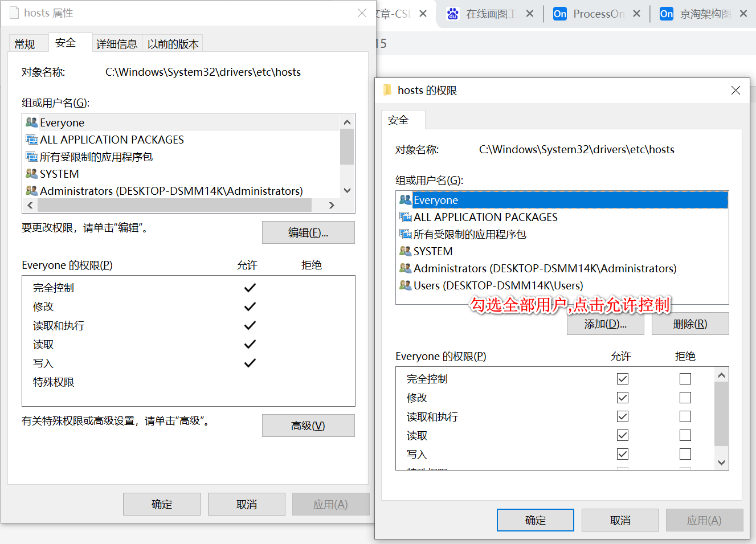Toggle 修改 allow checkbox

click(x=623, y=398)
